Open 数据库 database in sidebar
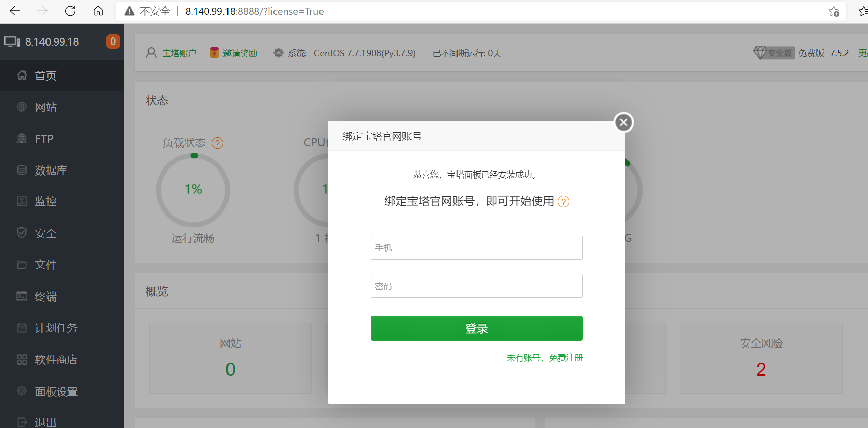Image resolution: width=868 pixels, height=428 pixels. coord(62,170)
